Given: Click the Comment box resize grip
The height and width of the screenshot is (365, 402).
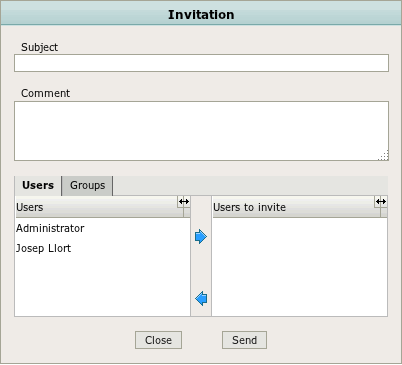Looking at the screenshot, I should coord(383,155).
